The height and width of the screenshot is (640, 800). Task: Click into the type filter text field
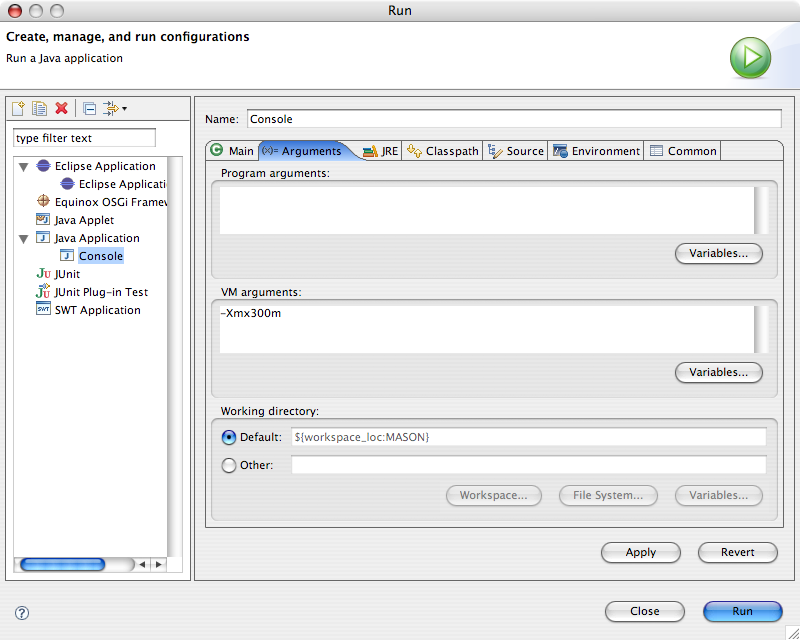point(84,138)
